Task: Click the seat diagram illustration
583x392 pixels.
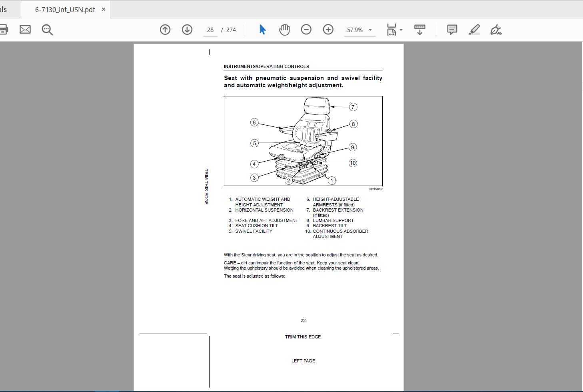Action: tap(303, 141)
